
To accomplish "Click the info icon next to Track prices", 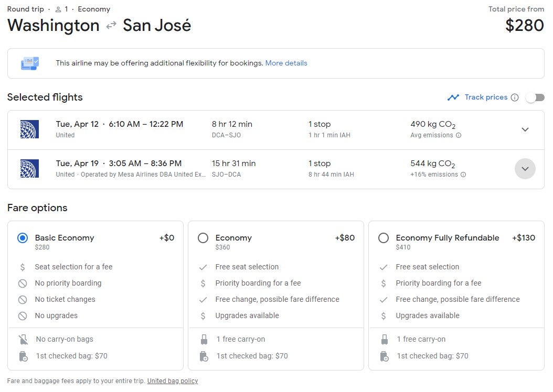I will (x=515, y=97).
